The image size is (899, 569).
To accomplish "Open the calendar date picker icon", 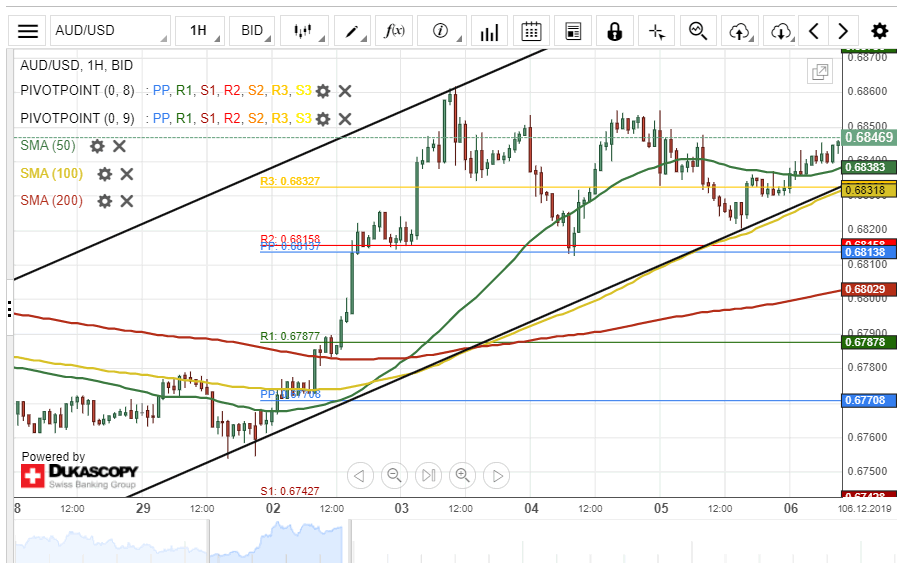I will (531, 31).
